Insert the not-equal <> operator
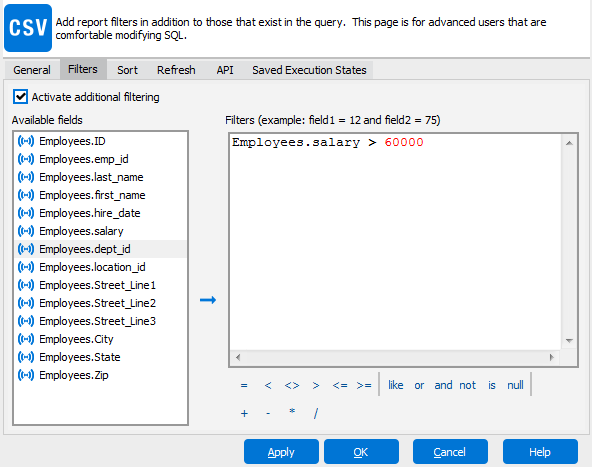Viewport: 592px width, 467px height. click(x=292, y=385)
